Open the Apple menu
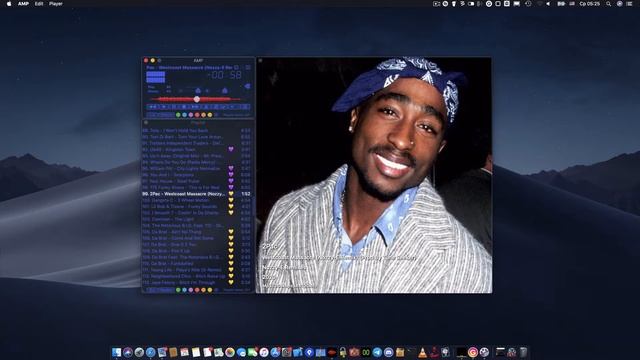The height and width of the screenshot is (360, 640). point(9,4)
